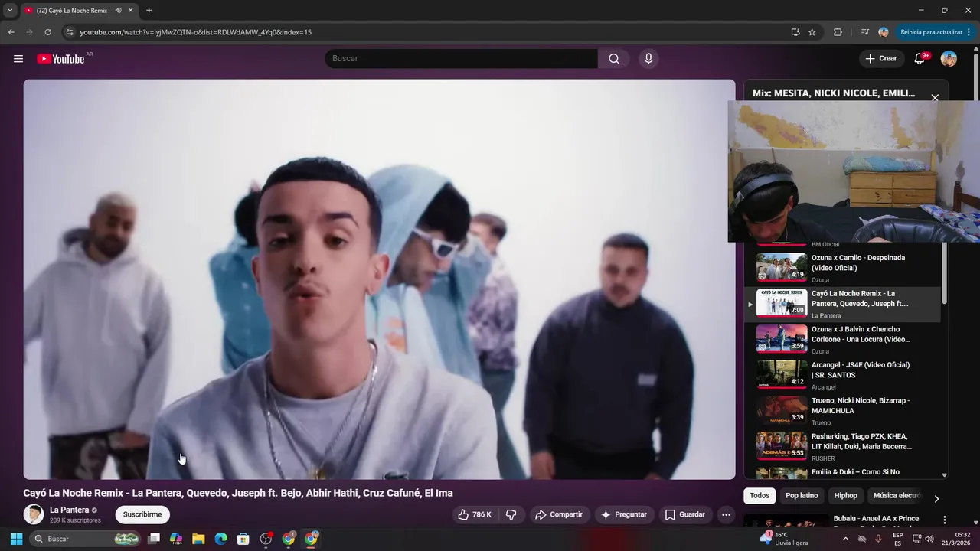The image size is (980, 551).
Task: Click the search magnifier button
Action: (x=614, y=59)
